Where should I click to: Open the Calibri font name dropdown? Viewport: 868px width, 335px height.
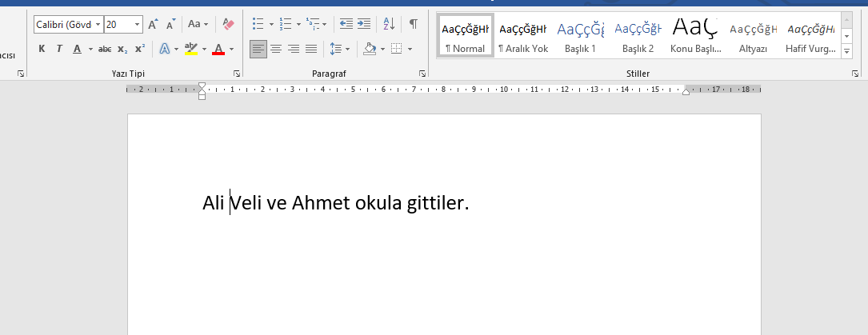click(98, 25)
